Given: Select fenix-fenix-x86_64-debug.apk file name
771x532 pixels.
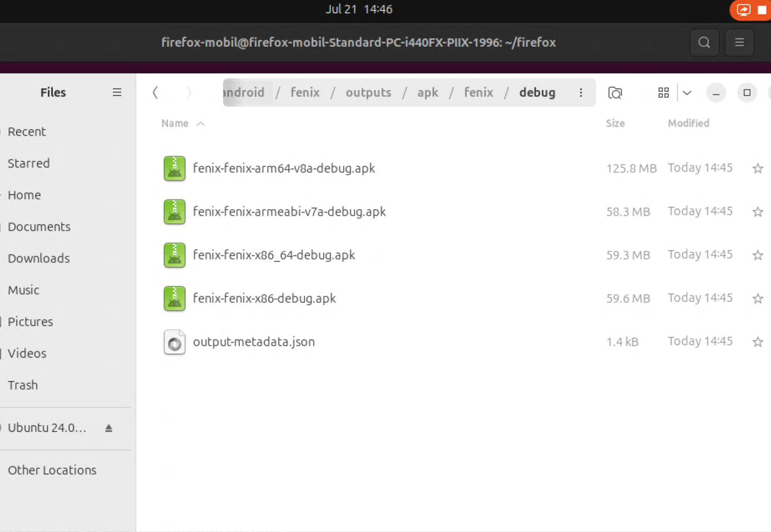Looking at the screenshot, I should tap(274, 255).
